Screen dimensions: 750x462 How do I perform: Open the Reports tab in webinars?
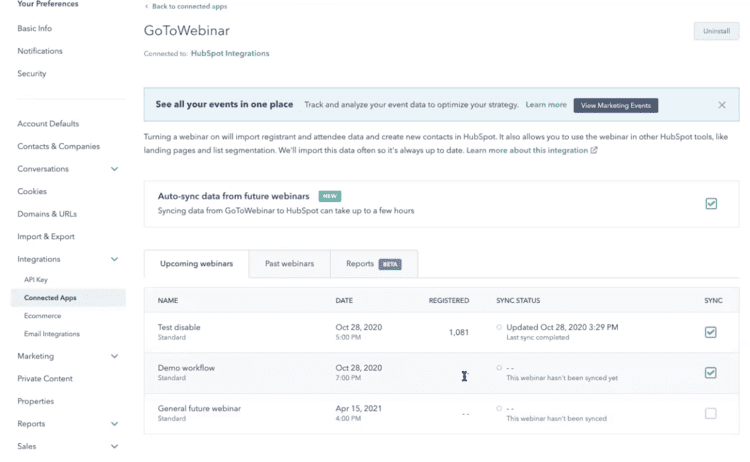[374, 264]
